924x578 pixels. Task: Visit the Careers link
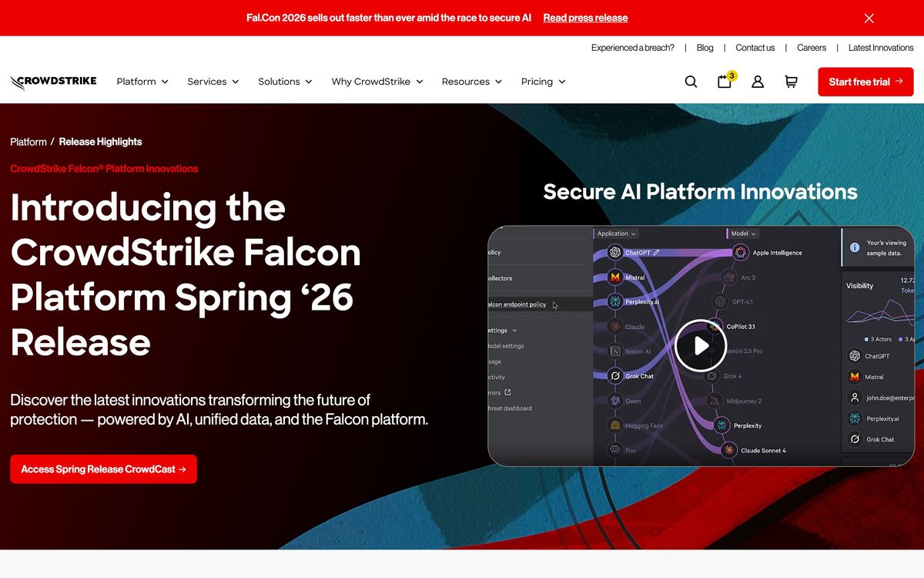click(812, 48)
